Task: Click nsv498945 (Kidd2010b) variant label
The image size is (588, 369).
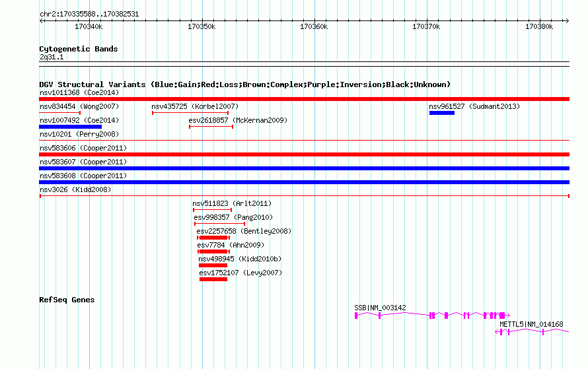Action: point(240,259)
